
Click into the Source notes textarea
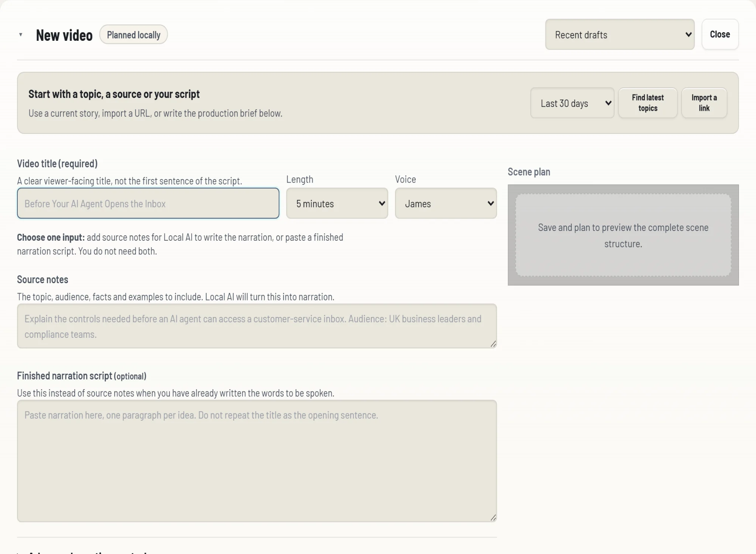(x=257, y=326)
